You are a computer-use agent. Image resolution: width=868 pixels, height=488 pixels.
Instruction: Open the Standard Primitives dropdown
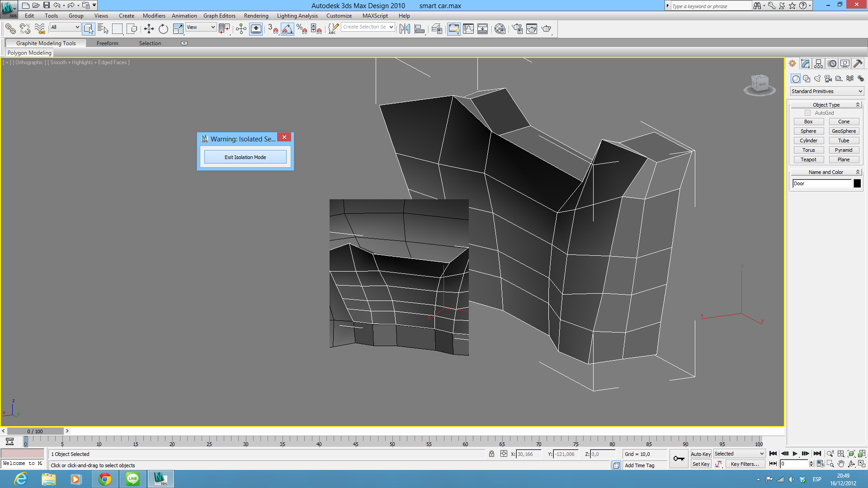[826, 91]
